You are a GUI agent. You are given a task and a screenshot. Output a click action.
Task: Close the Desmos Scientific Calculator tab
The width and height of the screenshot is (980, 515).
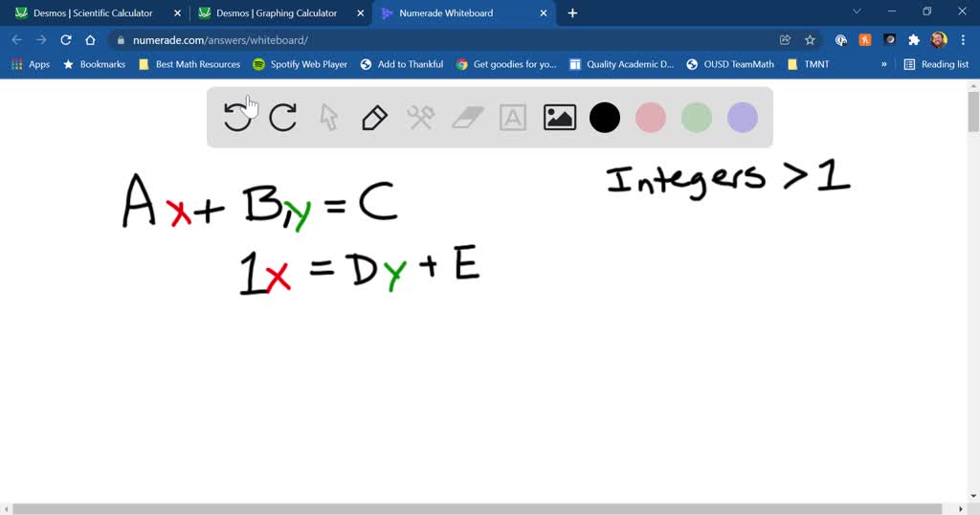pyautogui.click(x=177, y=13)
